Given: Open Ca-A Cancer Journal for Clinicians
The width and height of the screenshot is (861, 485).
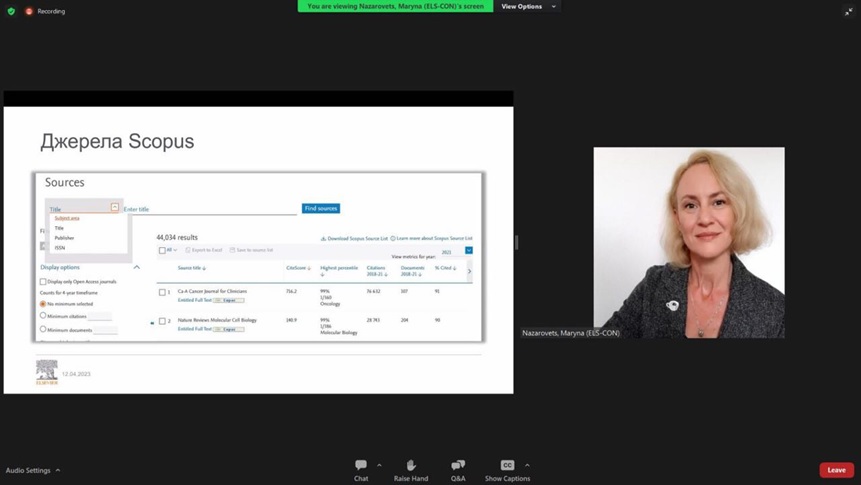Looking at the screenshot, I should tap(213, 291).
